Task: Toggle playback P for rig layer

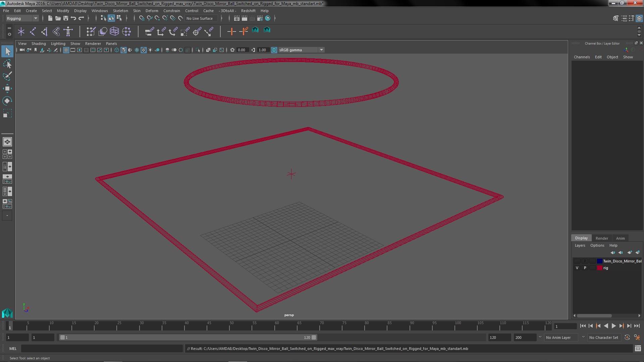Action: point(585,268)
